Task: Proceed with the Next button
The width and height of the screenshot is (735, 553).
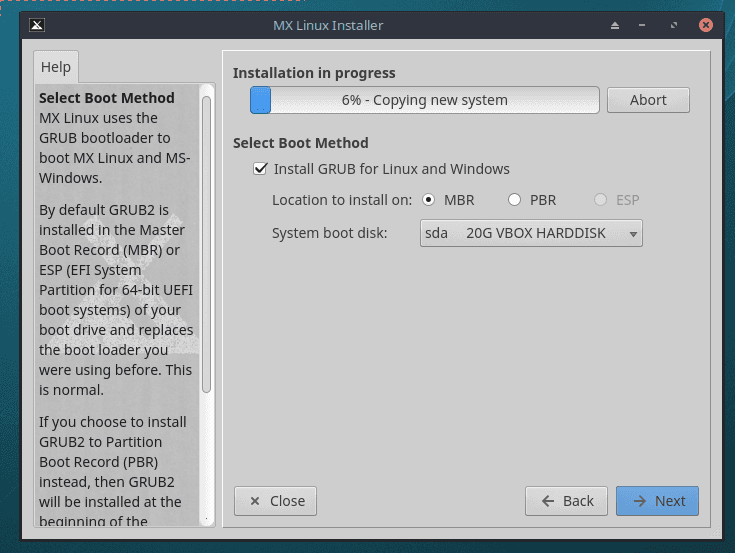Action: click(657, 501)
